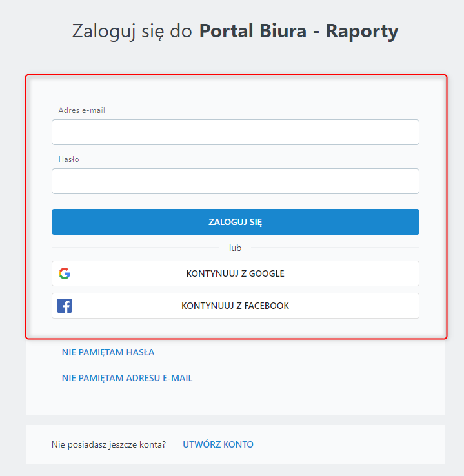The height and width of the screenshot is (476, 464).
Task: Select the 'UTWÓRZ KONTO' text beside the account question
Action: [x=218, y=444]
